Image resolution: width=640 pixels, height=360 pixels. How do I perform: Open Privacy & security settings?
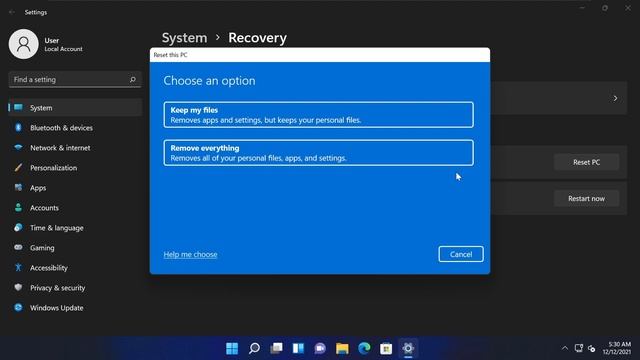click(x=75, y=288)
